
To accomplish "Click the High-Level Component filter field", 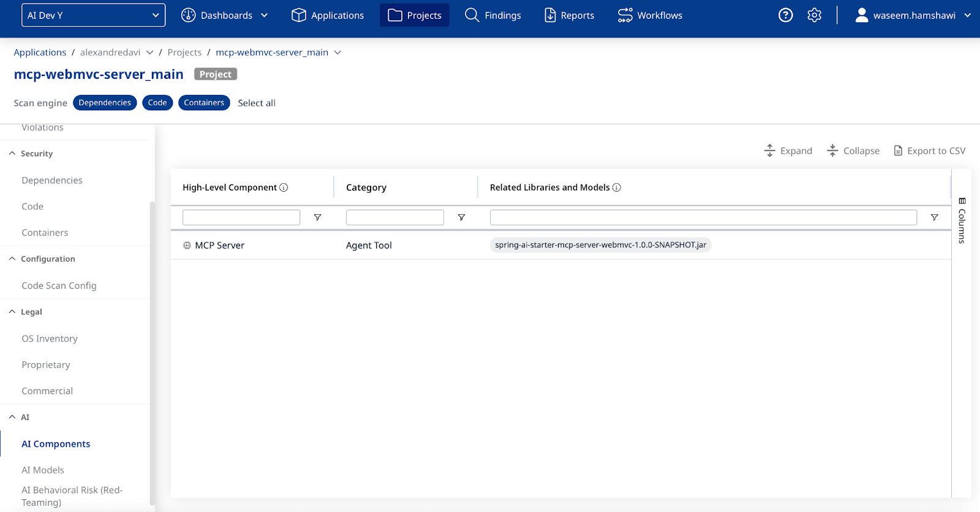I will coord(241,217).
